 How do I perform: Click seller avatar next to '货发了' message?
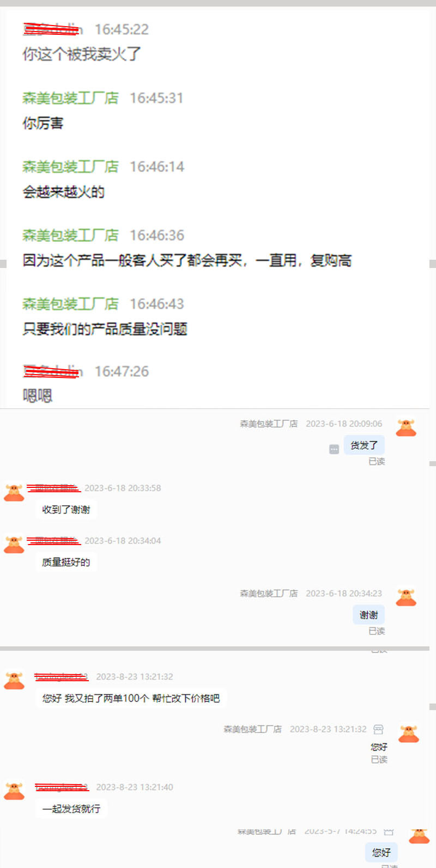coord(406,427)
